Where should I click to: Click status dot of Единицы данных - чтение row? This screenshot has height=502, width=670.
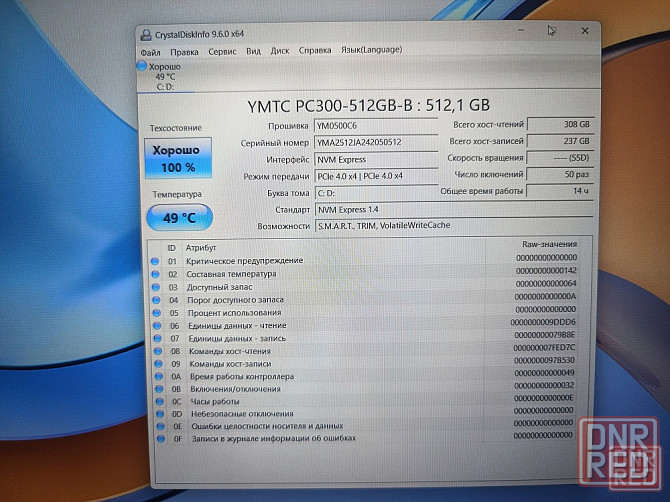point(157,326)
